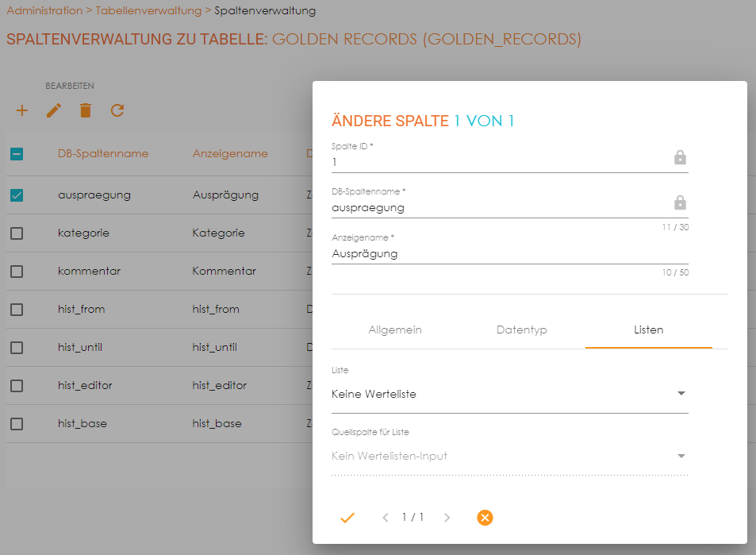756x555 pixels.
Task: Click the pencil edit icon under BEARBEITEN
Action: [x=53, y=111]
